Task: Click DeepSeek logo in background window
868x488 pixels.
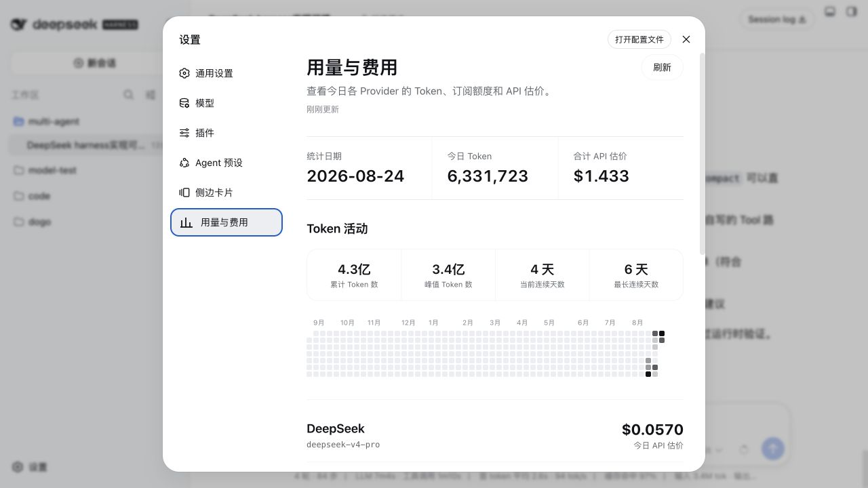Action: point(75,24)
